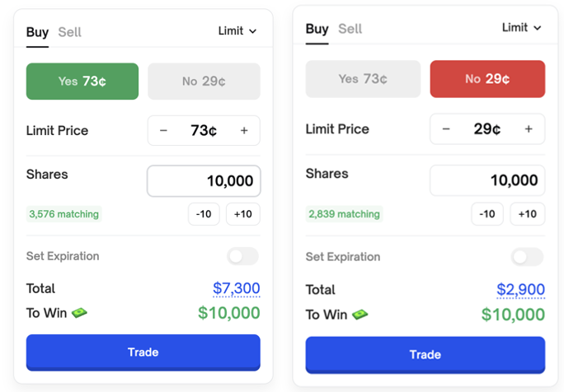The image size is (564, 392).
Task: Enable Set Expiration toggle in right panel
Action: click(x=527, y=257)
